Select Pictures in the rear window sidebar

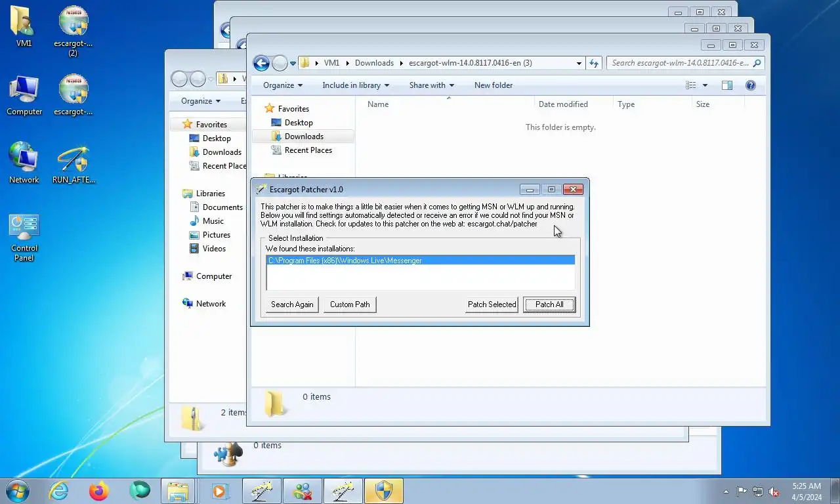[x=217, y=235]
